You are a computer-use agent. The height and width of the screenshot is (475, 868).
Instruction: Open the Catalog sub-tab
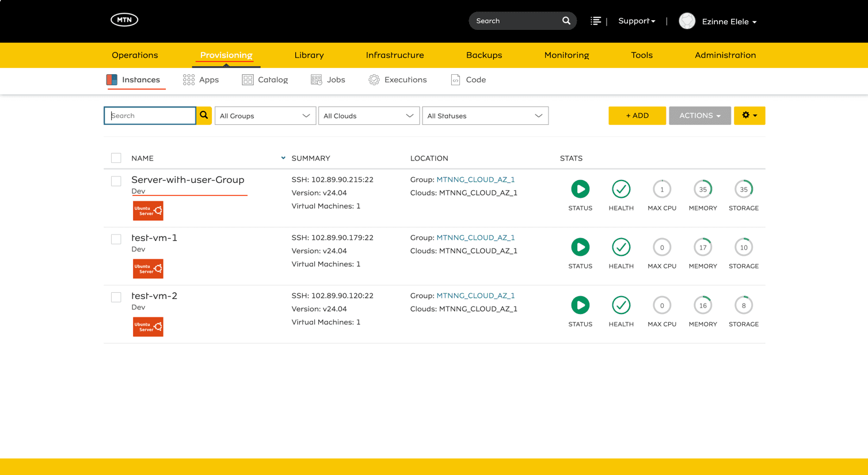click(x=265, y=80)
